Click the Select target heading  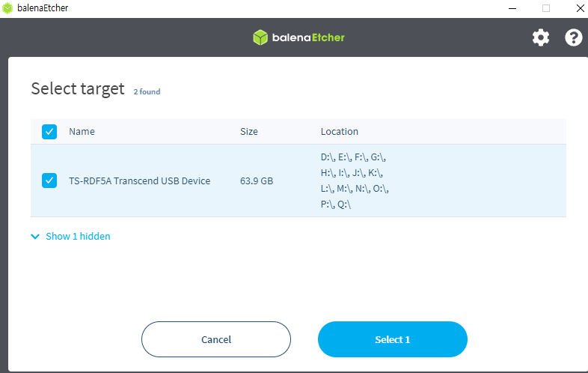(78, 89)
